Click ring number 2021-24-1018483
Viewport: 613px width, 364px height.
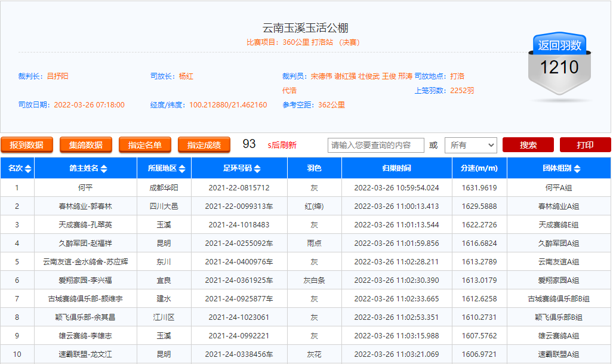point(239,225)
